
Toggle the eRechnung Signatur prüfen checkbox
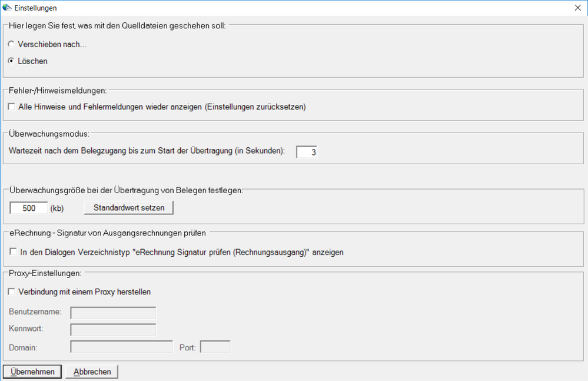[x=12, y=252]
